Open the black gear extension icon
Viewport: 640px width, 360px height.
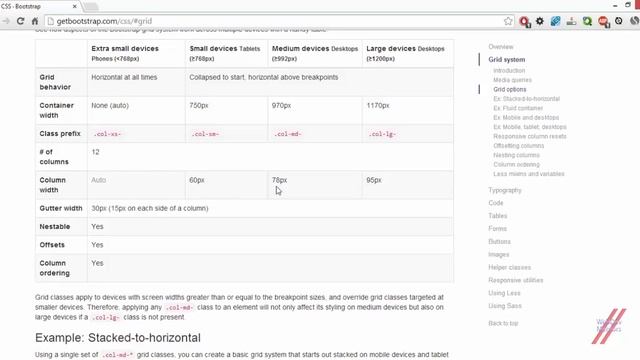click(540, 21)
